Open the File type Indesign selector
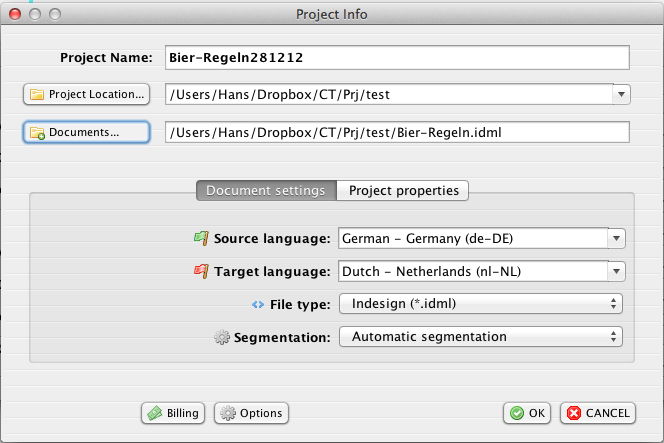Image resolution: width=664 pixels, height=443 pixels. (x=481, y=304)
